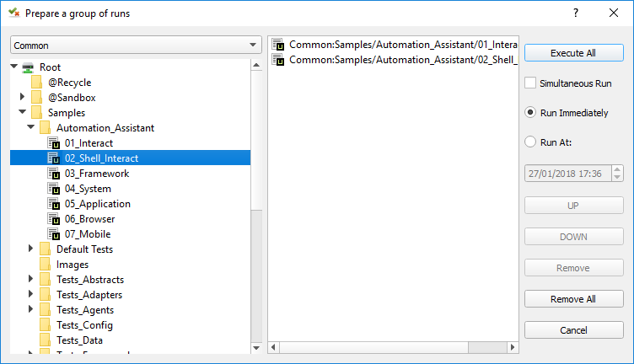This screenshot has height=364, width=634.
Task: Click the Execute All button
Action: [x=574, y=53]
